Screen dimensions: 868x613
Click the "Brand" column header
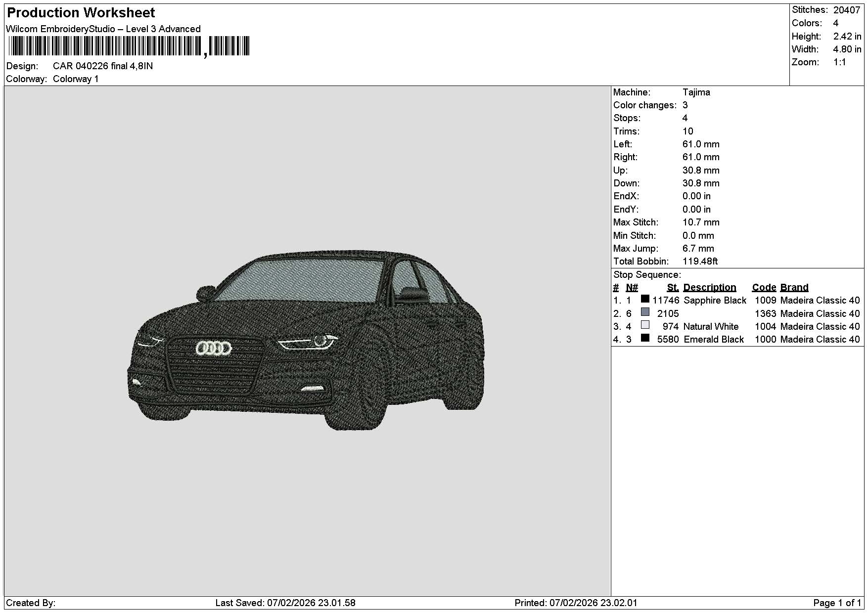794,287
